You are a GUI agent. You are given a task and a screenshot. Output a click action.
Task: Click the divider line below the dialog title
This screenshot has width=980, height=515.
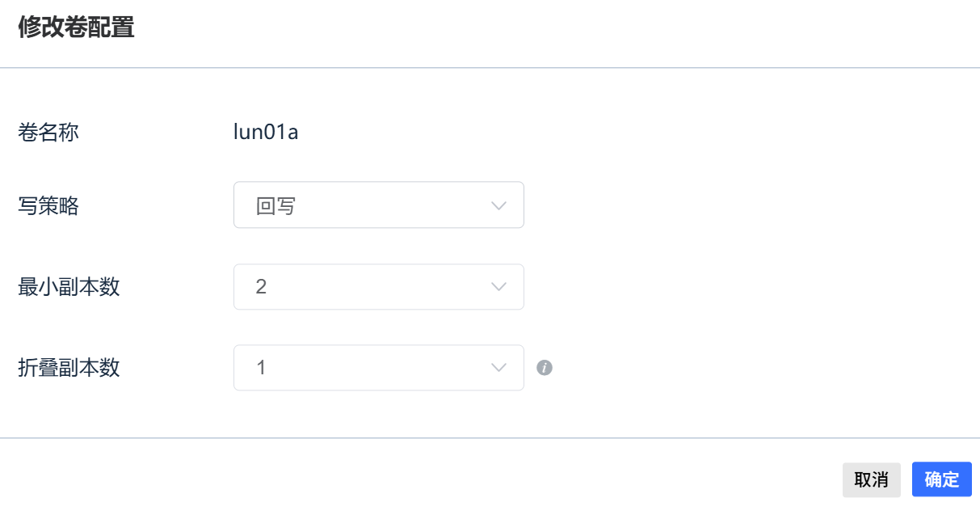click(x=490, y=68)
